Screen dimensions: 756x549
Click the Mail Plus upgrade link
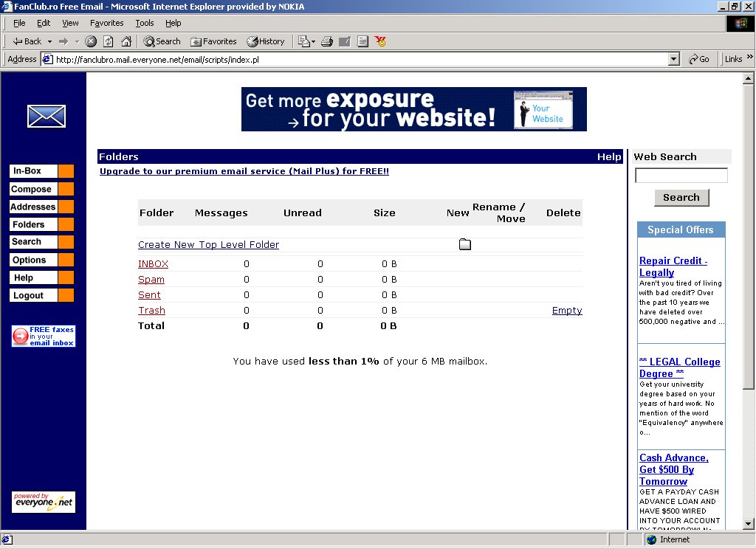(x=244, y=171)
